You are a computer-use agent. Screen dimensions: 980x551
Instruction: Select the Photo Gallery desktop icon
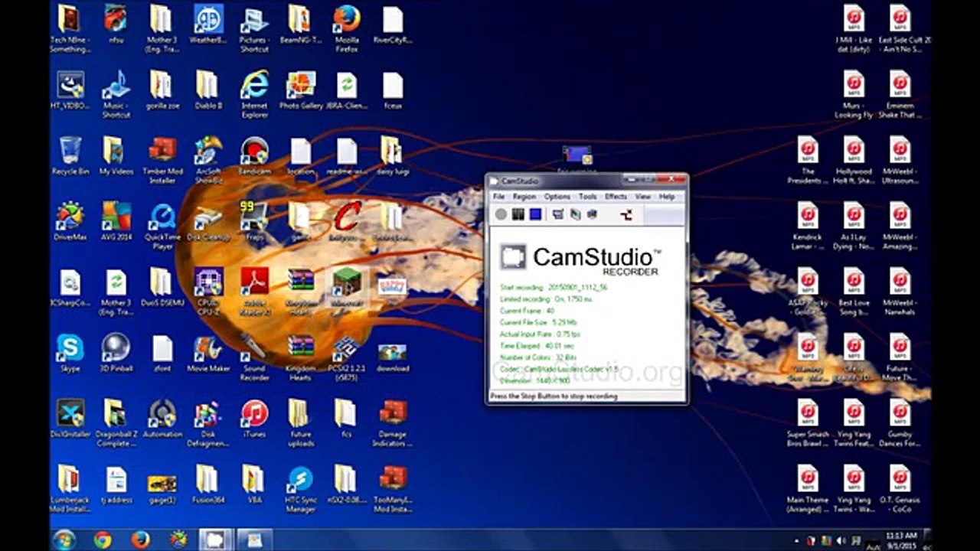[x=300, y=90]
